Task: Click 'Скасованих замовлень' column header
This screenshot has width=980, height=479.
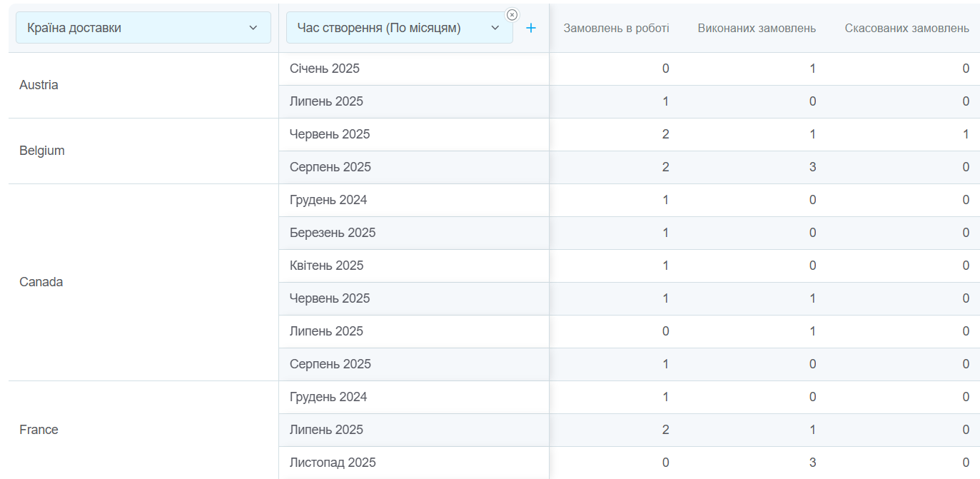Action: 906,29
